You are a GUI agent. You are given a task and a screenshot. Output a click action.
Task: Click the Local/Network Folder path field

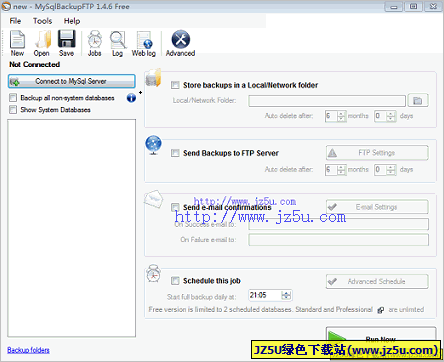327,101
